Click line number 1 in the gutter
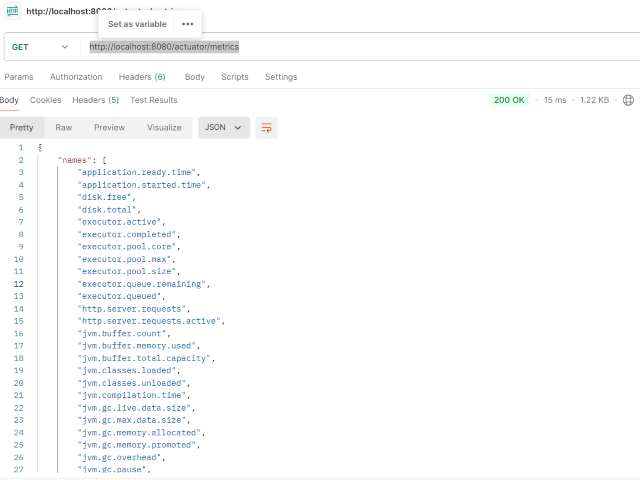This screenshot has width=640, height=480. point(21,148)
